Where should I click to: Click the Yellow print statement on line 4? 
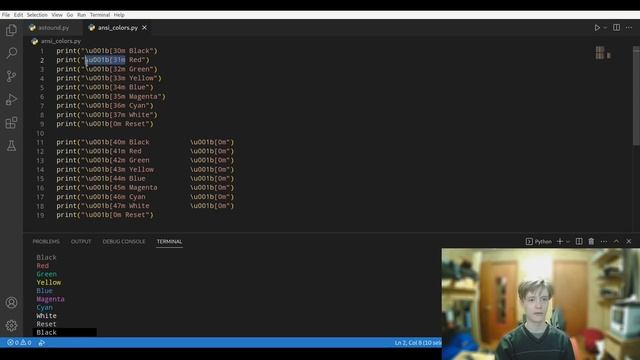coord(109,78)
